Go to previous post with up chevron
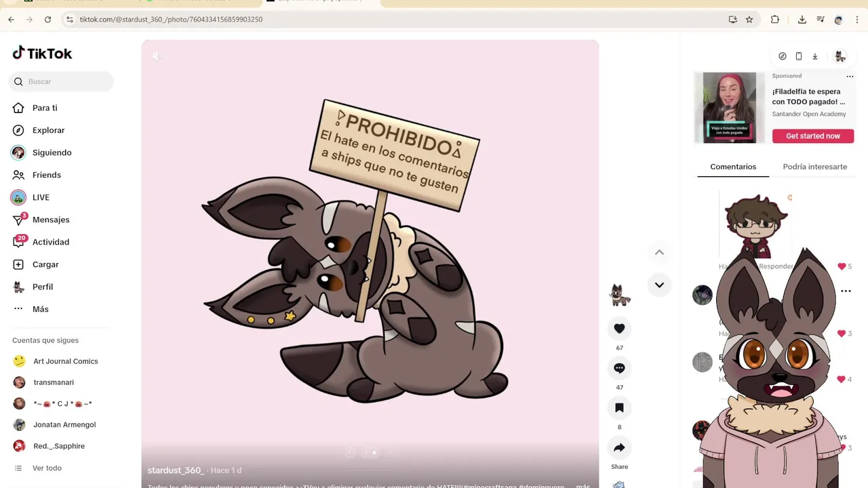The height and width of the screenshot is (488, 868). coord(659,252)
